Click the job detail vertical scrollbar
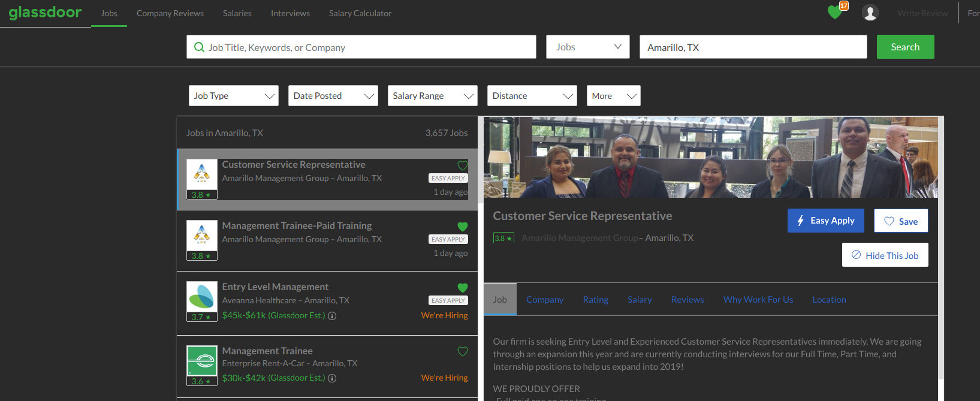 941,248
